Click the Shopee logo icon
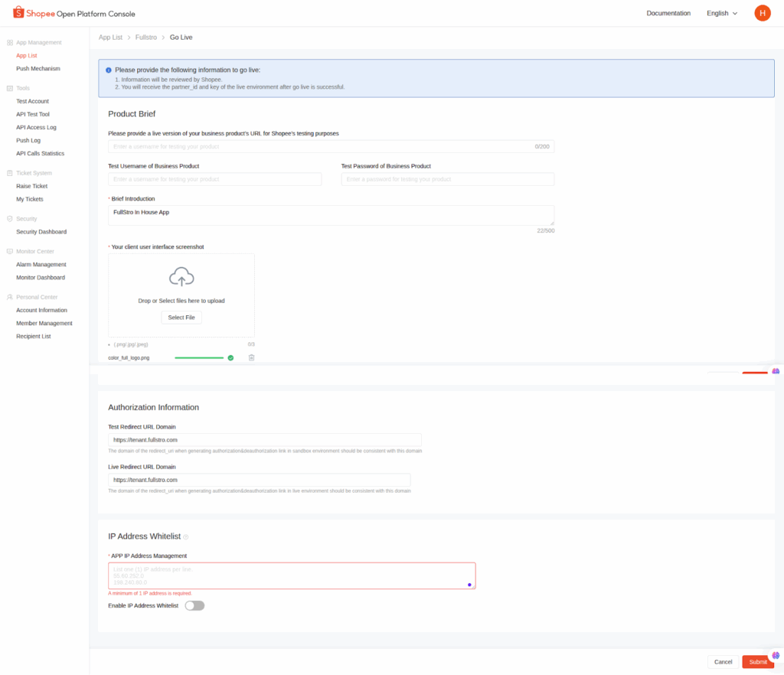The width and height of the screenshot is (784, 675). [x=18, y=13]
